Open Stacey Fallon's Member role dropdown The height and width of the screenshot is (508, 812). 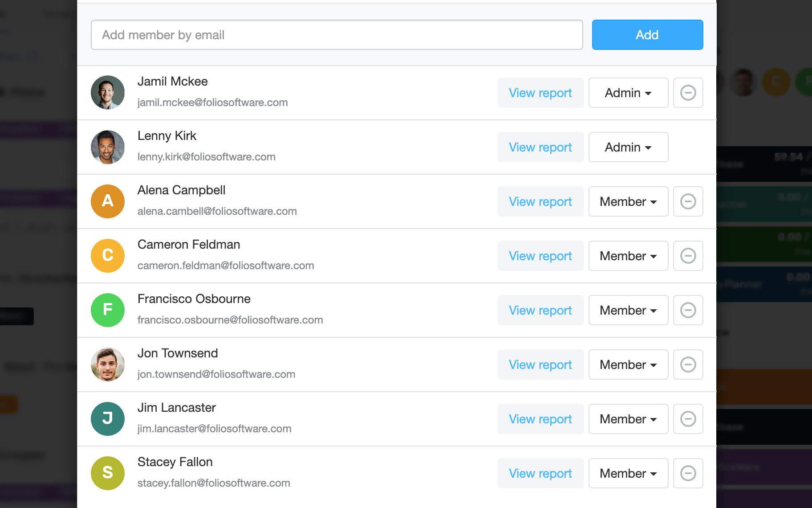point(628,473)
